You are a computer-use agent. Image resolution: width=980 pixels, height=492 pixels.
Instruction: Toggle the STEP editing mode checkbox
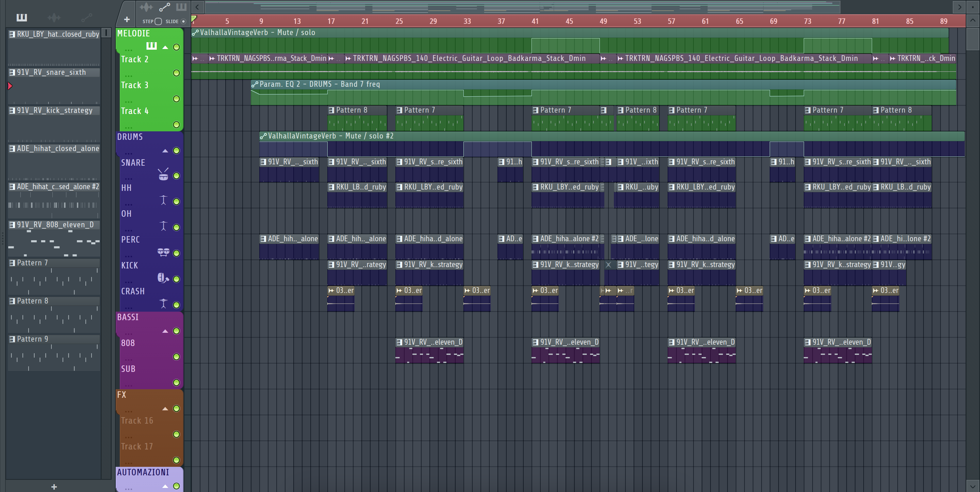tap(158, 21)
